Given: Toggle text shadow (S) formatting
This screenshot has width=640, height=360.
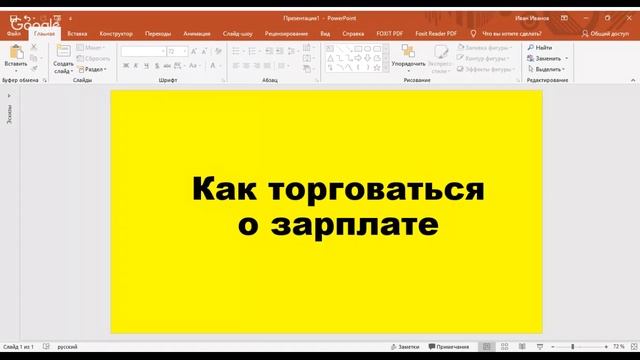Looking at the screenshot, I should pos(157,66).
